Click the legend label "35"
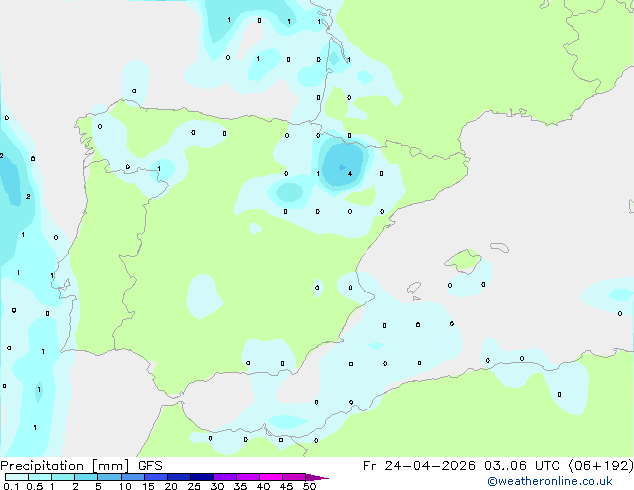 coord(240,486)
